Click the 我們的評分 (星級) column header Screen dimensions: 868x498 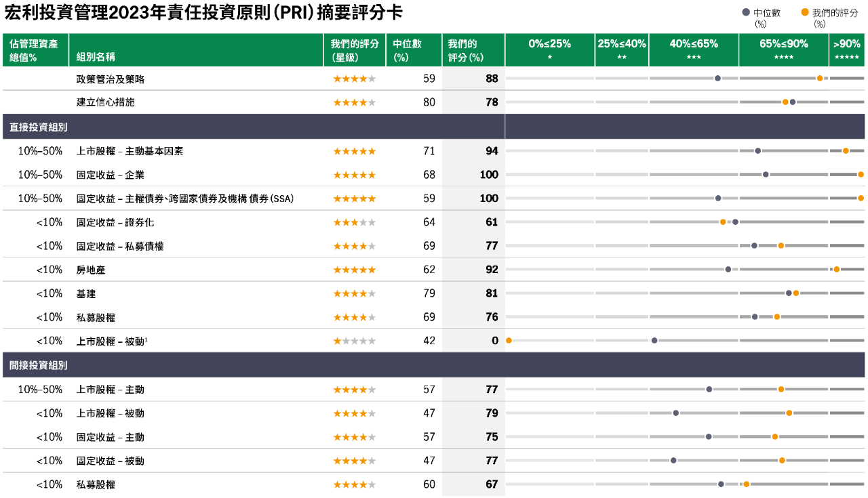coord(355,50)
